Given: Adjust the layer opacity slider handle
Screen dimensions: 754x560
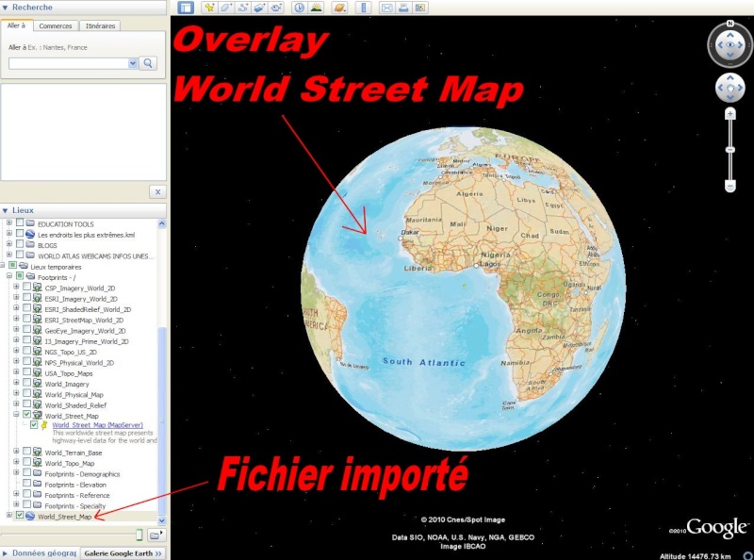Looking at the screenshot, I should pyautogui.click(x=139, y=535).
